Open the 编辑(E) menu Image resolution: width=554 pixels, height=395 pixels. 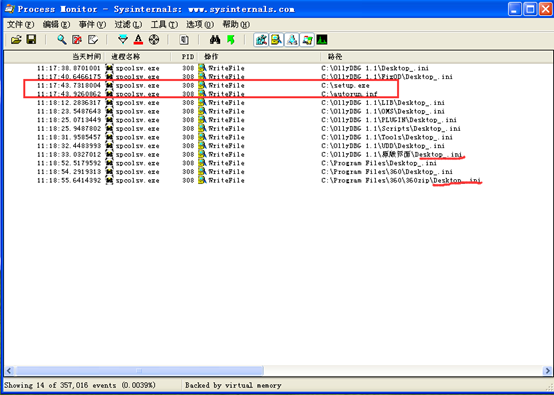click(x=56, y=24)
